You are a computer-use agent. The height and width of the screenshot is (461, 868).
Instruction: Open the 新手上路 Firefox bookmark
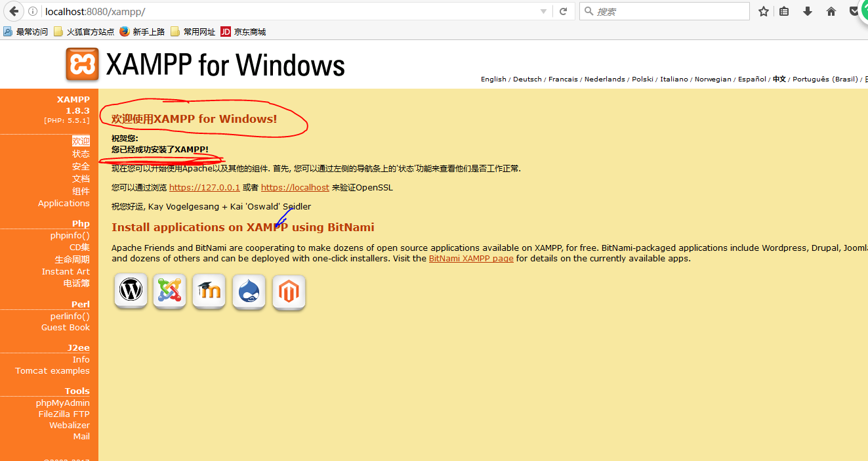(x=142, y=32)
